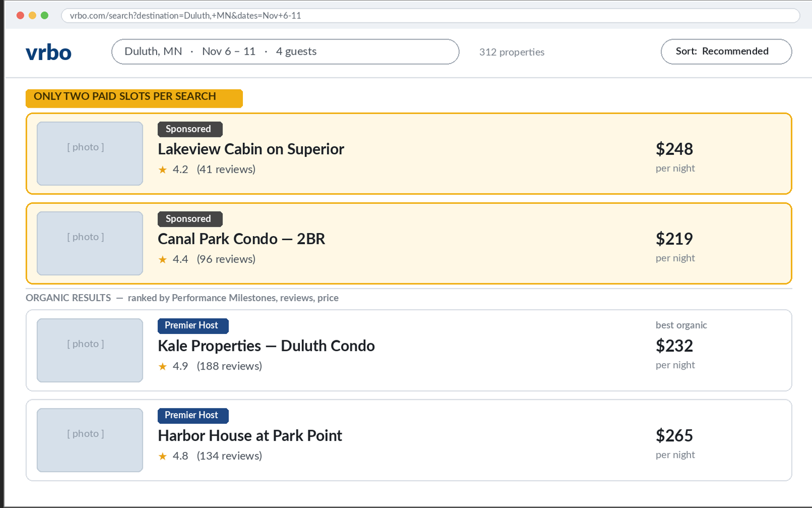Focus the browser address bar

click(x=430, y=15)
